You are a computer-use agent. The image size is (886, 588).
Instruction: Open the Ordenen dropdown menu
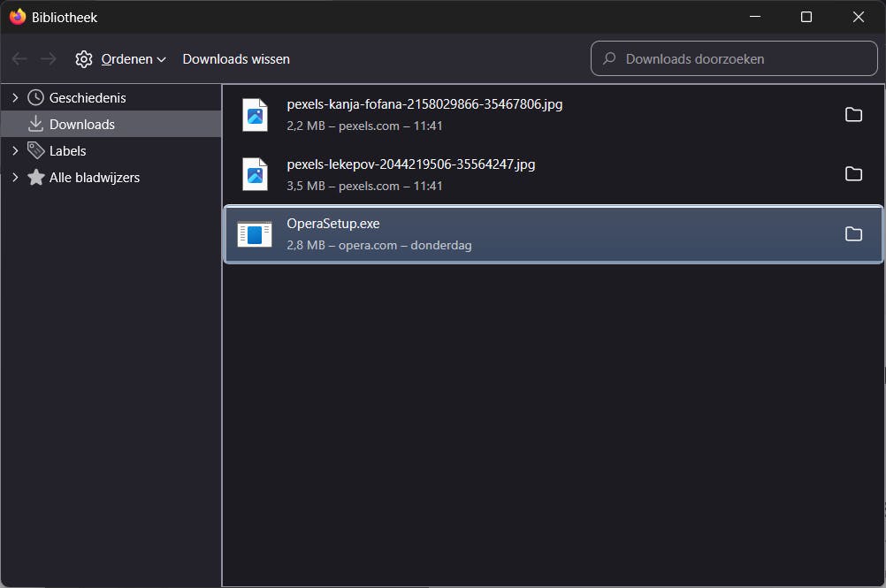pyautogui.click(x=133, y=59)
